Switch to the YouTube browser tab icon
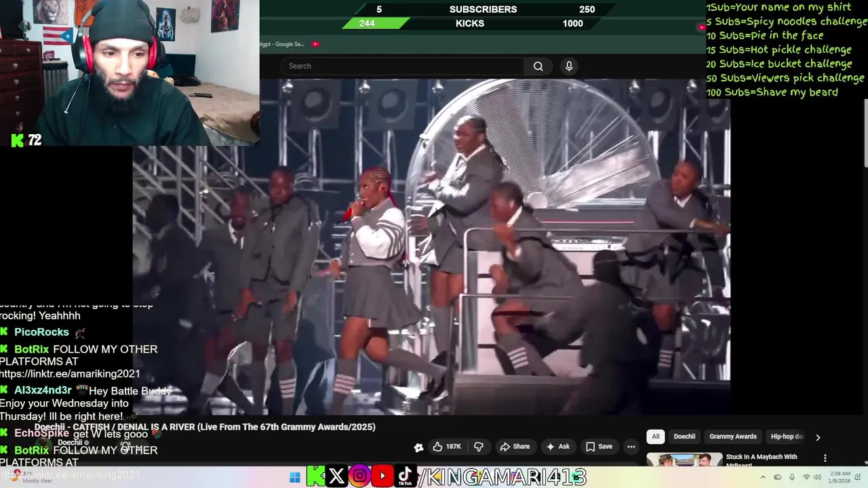 (x=315, y=44)
